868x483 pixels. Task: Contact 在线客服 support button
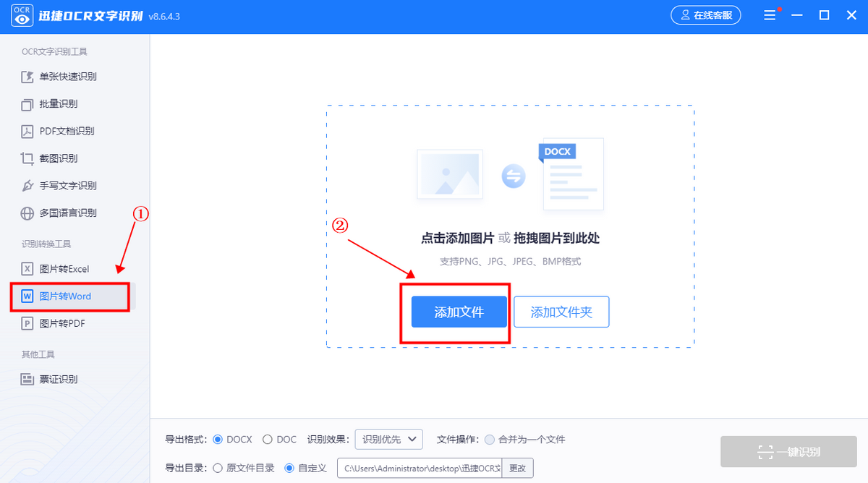(x=706, y=15)
